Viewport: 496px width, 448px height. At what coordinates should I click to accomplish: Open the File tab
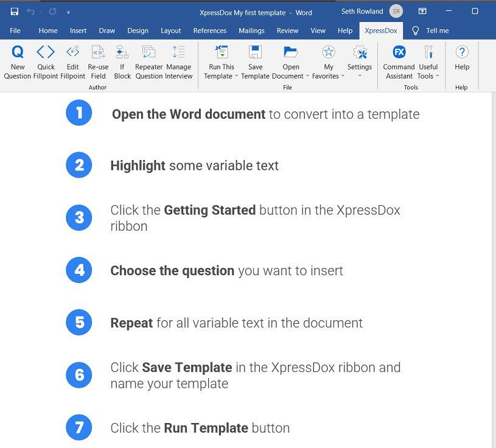point(15,30)
